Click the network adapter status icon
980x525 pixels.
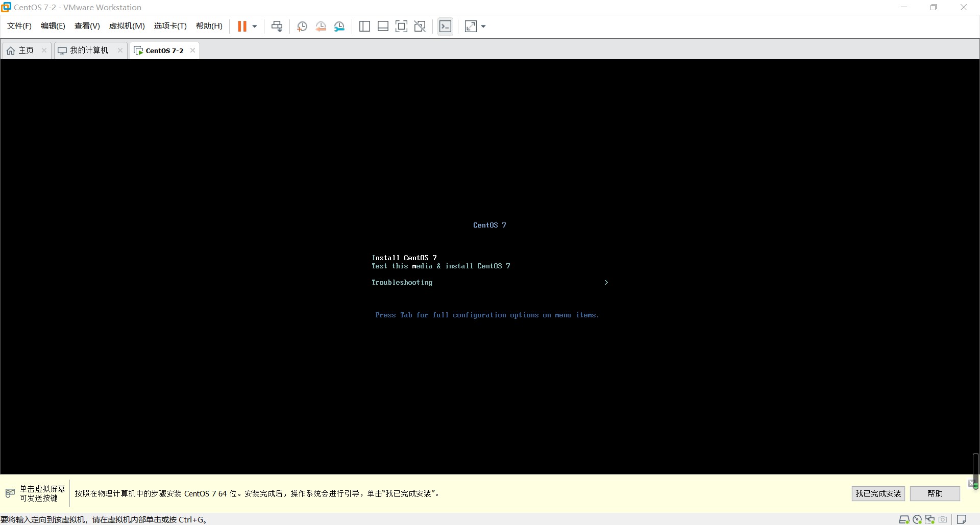pyautogui.click(x=930, y=519)
